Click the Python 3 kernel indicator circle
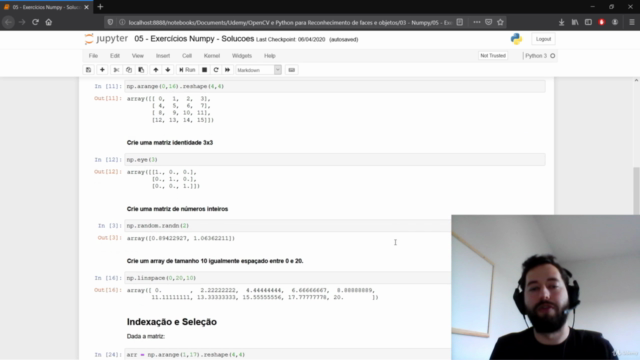The image size is (640, 360). point(553,56)
